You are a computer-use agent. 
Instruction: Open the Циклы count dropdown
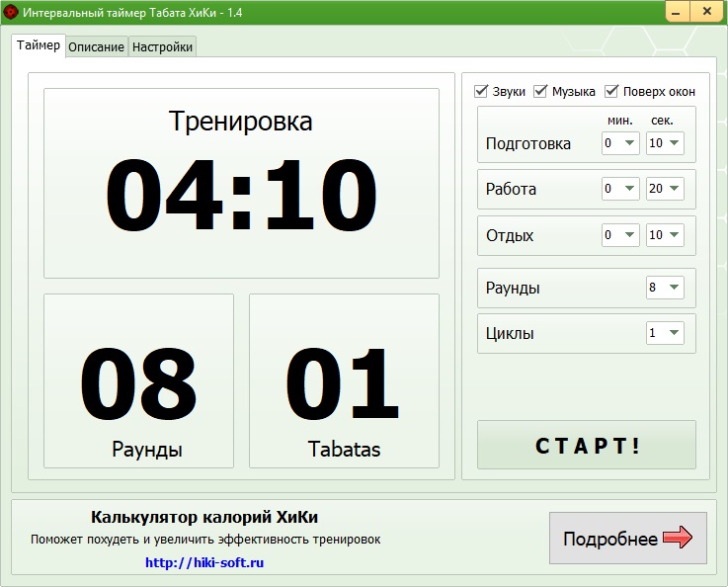[665, 333]
